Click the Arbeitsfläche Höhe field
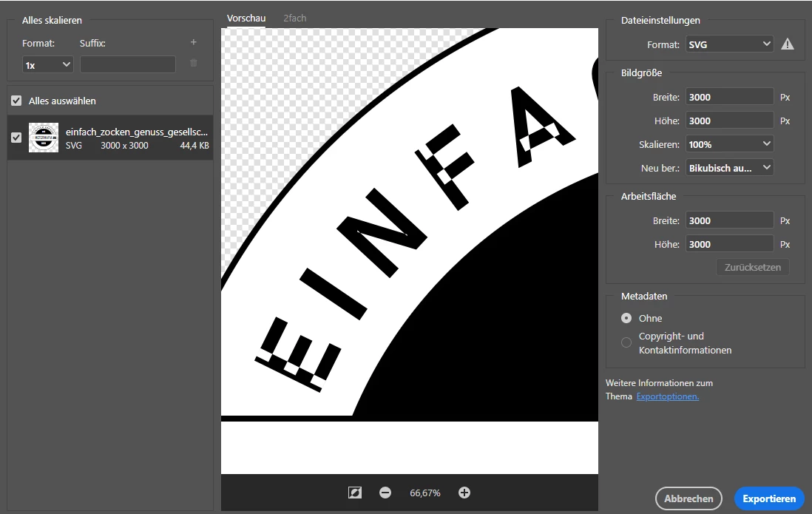This screenshot has width=812, height=514. 729,244
